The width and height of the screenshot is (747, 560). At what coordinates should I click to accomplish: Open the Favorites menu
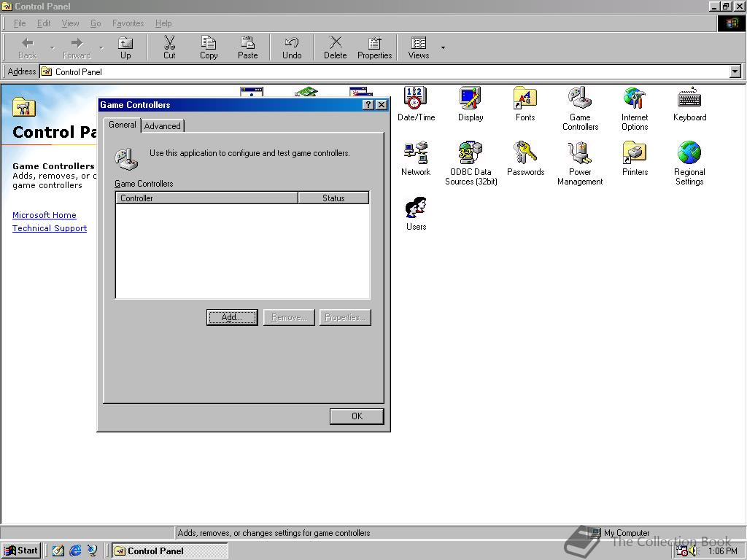128,23
